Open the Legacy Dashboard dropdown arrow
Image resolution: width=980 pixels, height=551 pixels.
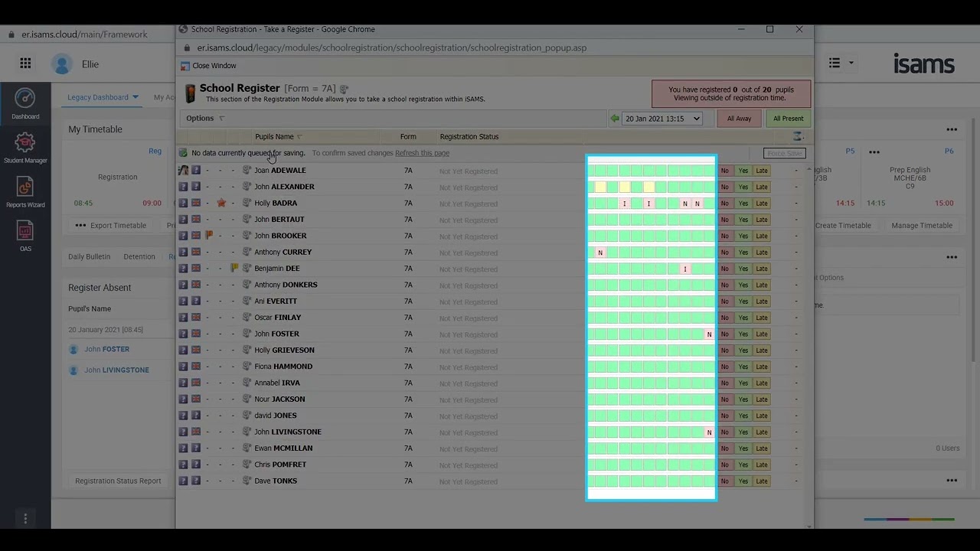click(x=136, y=97)
